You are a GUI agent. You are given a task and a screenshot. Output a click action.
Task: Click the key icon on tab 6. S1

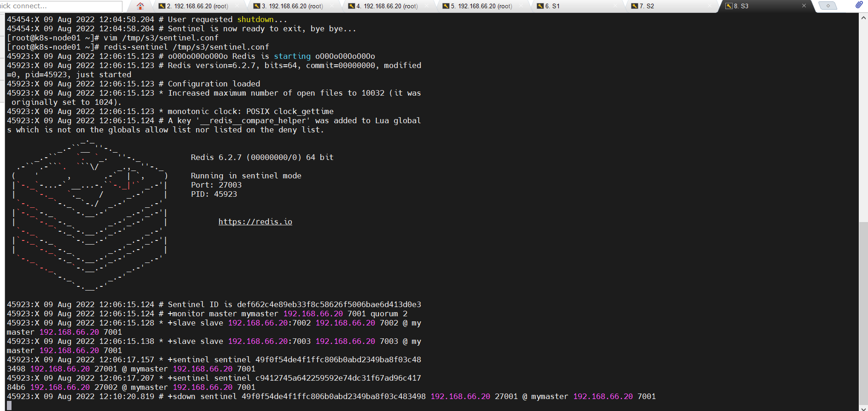pyautogui.click(x=540, y=6)
